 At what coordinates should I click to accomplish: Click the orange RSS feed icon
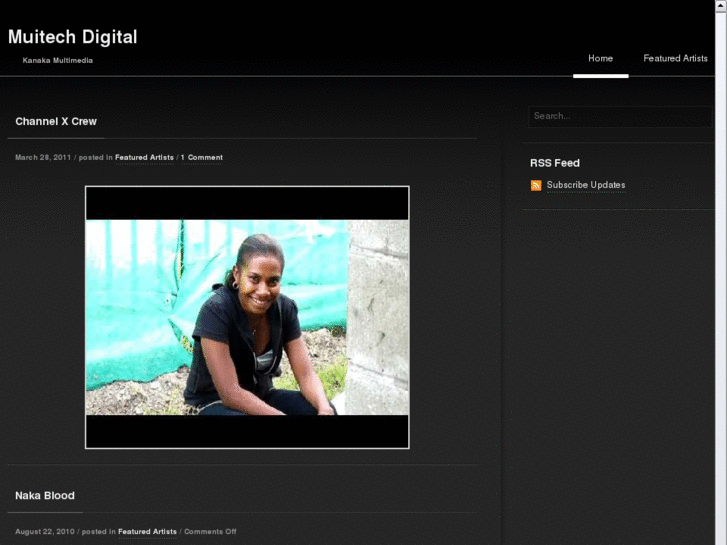(536, 185)
